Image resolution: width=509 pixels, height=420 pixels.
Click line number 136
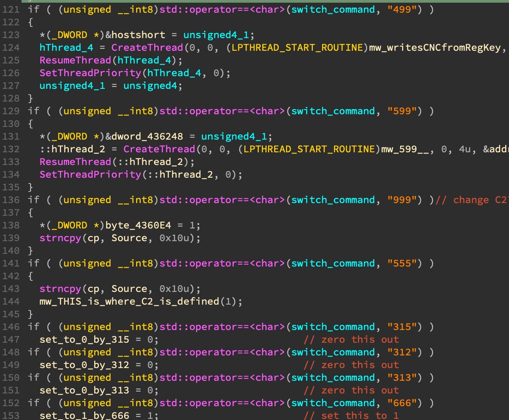pos(10,200)
